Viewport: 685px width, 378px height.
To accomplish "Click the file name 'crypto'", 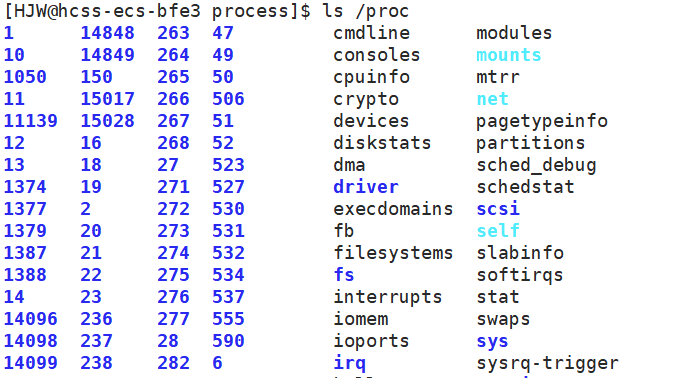I will (366, 100).
